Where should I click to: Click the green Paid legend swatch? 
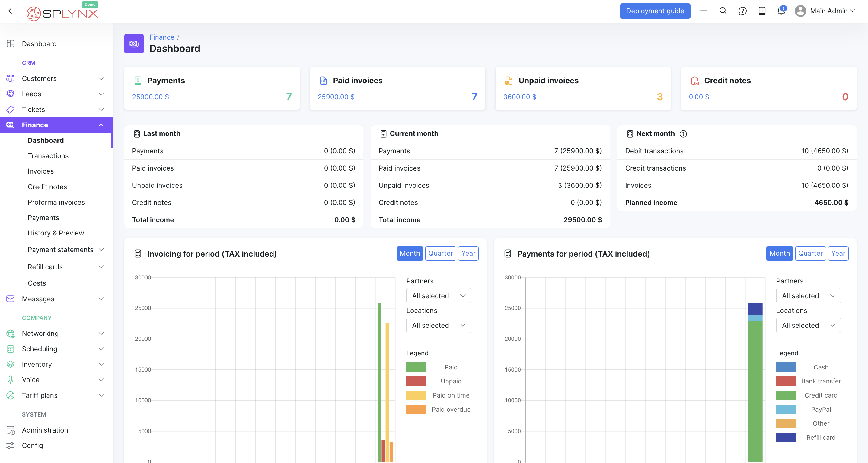(x=416, y=367)
